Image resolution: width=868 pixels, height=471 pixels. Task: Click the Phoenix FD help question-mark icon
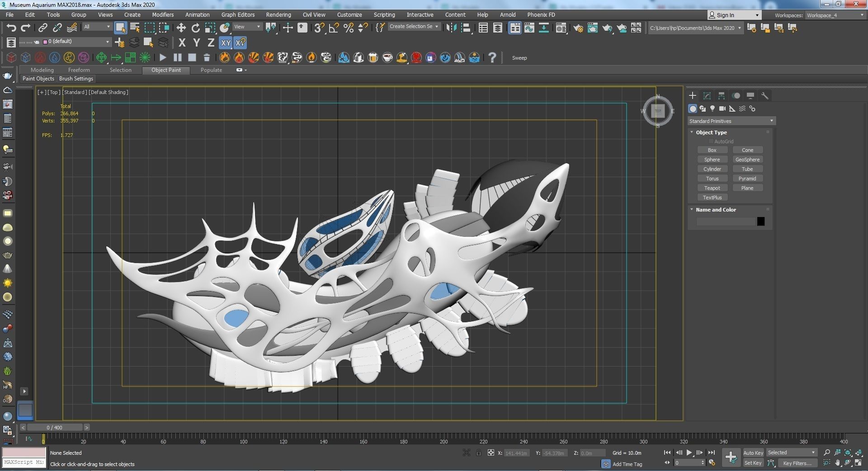[x=492, y=57]
